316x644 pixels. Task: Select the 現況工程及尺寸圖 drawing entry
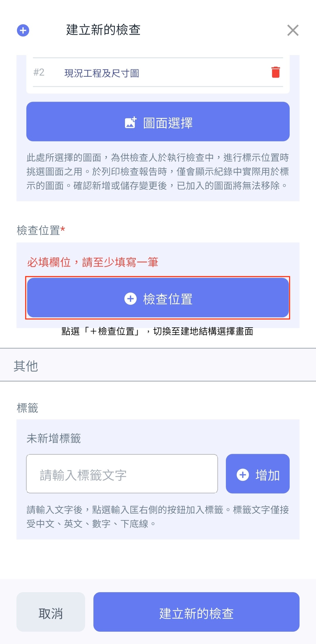tap(102, 73)
